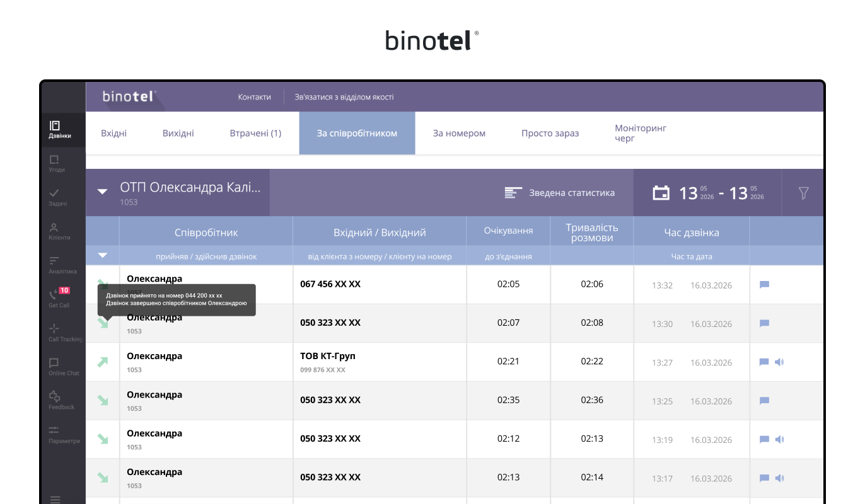Image resolution: width=865 pixels, height=504 pixels.
Task: Open comment for the 13:19 call
Action: coord(764,439)
